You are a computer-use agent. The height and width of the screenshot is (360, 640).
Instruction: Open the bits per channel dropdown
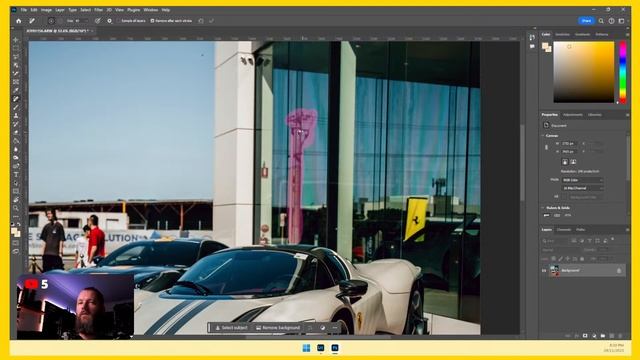point(582,188)
